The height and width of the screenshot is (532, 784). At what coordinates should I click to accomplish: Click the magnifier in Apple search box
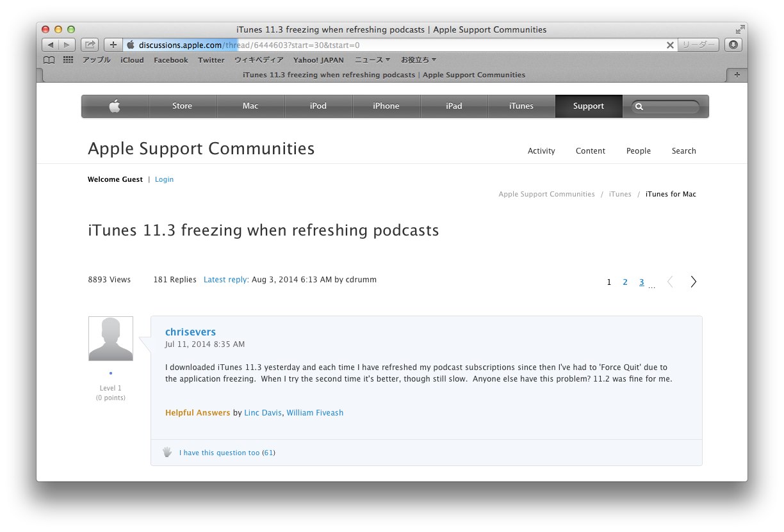[x=639, y=107]
